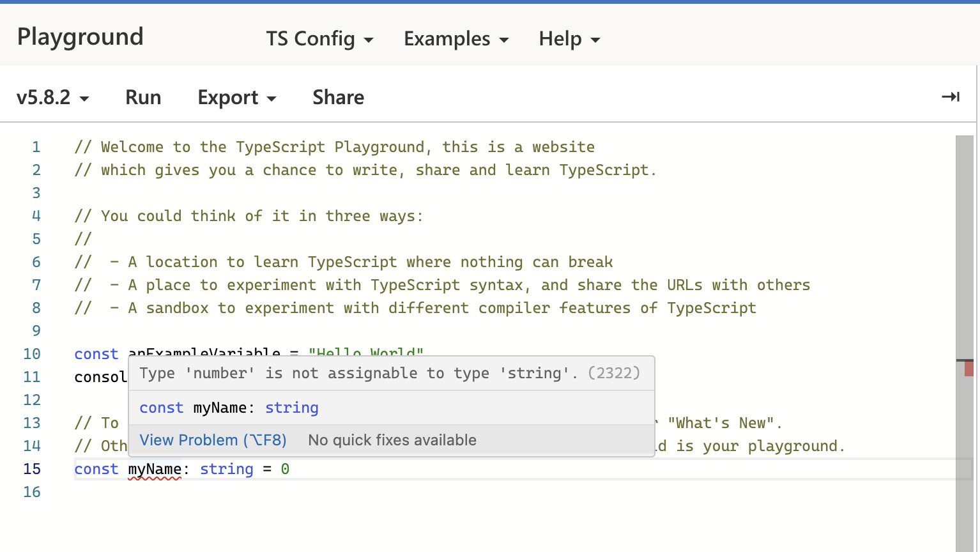Image resolution: width=980 pixels, height=552 pixels.
Task: Click line number 1 in the gutter
Action: pos(36,147)
